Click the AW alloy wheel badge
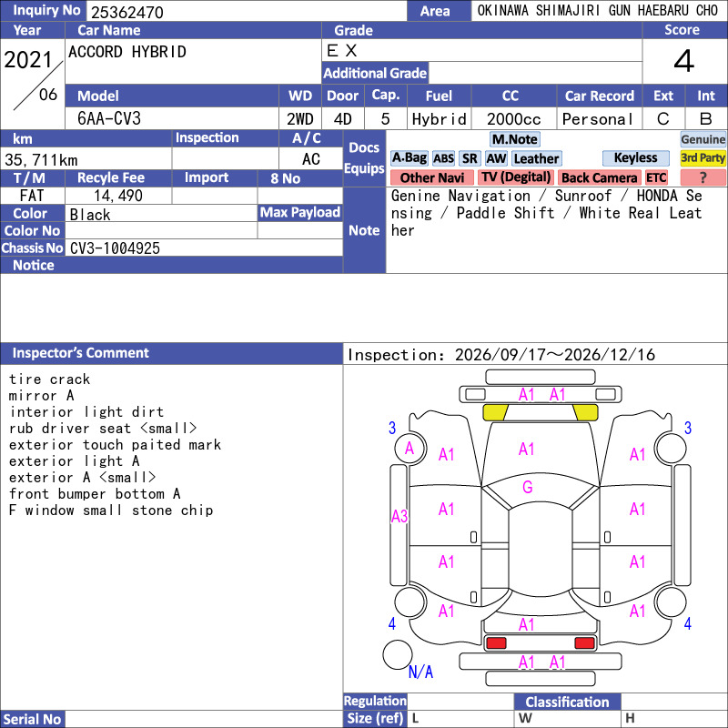 (496, 158)
